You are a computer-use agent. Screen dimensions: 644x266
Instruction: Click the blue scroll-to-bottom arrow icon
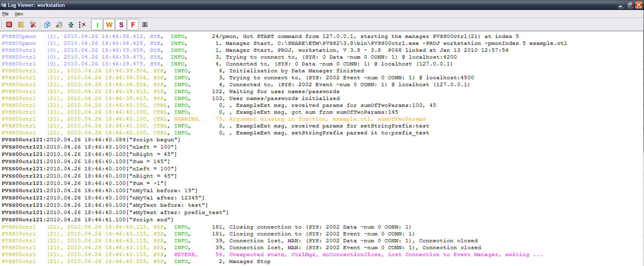tap(71, 25)
